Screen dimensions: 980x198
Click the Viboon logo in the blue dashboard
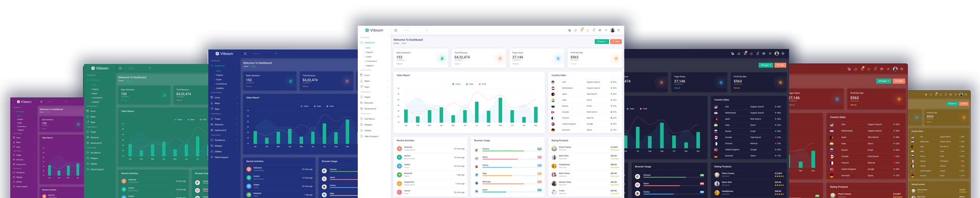(x=224, y=54)
